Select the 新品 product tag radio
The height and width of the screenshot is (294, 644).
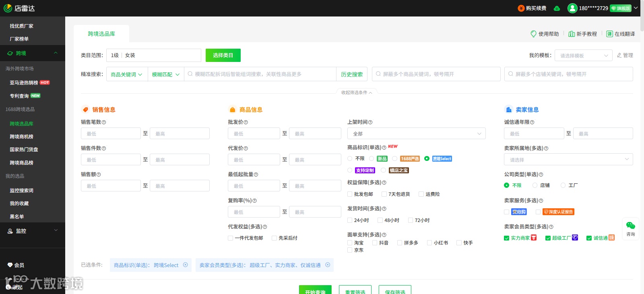pos(372,158)
